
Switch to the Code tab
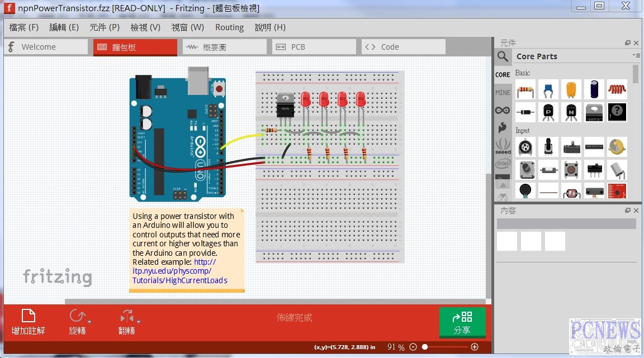click(x=404, y=47)
